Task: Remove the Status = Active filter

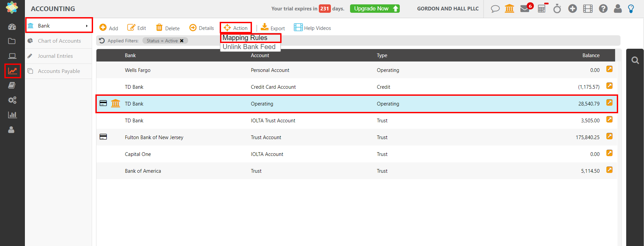Action: (182, 41)
